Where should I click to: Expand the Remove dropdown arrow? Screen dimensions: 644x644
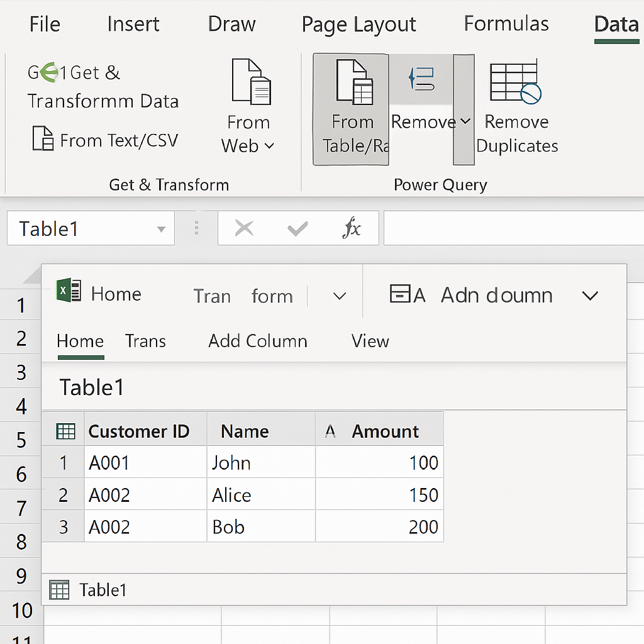(465, 121)
